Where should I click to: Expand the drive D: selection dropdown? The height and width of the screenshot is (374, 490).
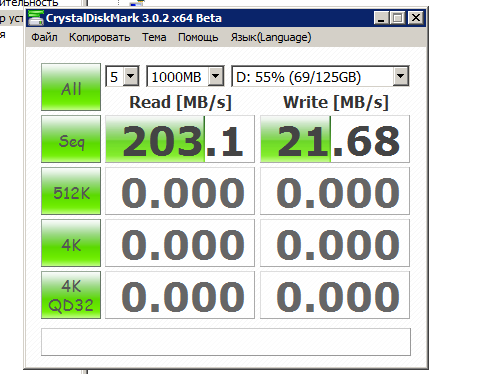point(400,76)
